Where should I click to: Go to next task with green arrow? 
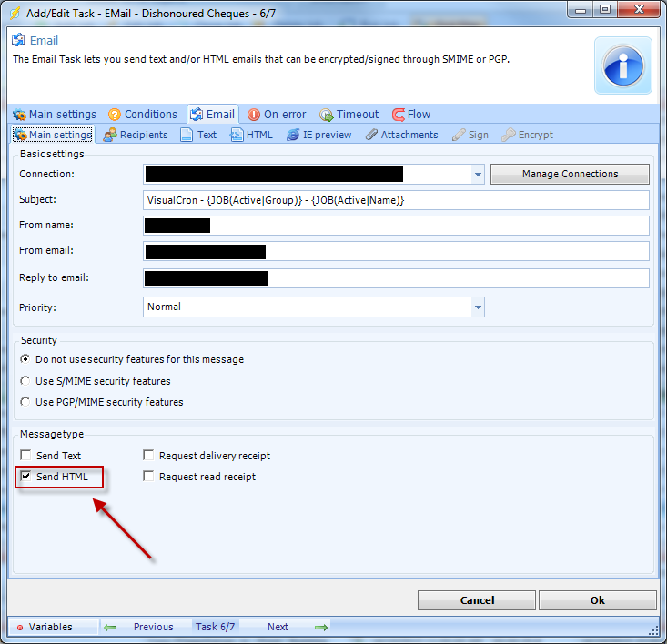pos(320,627)
